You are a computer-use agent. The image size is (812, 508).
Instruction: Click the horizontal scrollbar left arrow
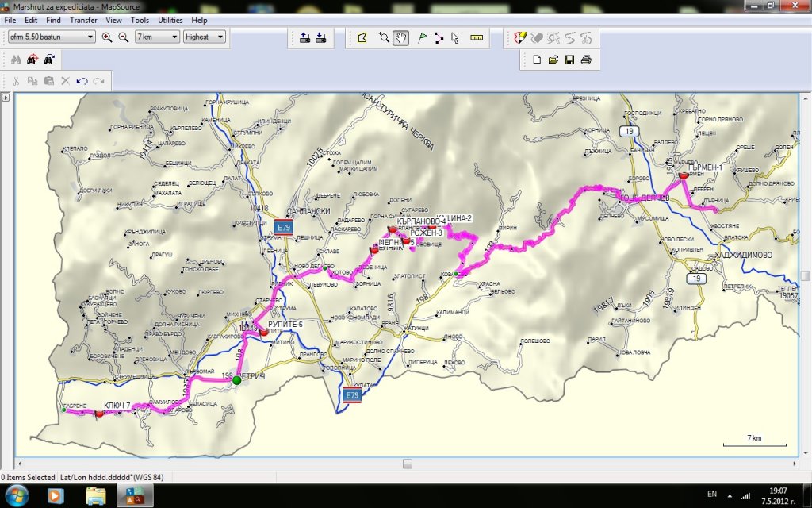[x=20, y=464]
